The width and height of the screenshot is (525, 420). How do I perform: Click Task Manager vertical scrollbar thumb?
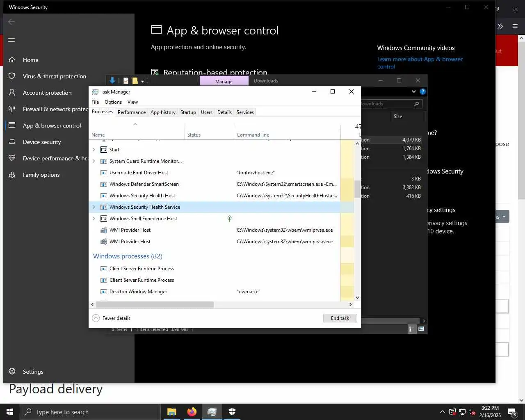pos(357,189)
